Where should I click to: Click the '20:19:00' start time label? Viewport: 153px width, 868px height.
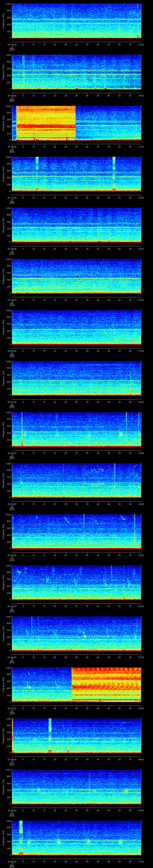[12, 300]
